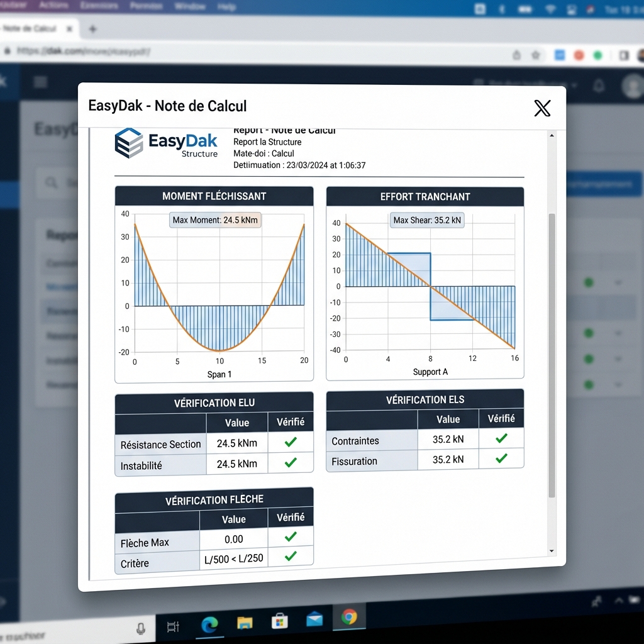Close the Note de Calcul browser tab

pyautogui.click(x=69, y=29)
